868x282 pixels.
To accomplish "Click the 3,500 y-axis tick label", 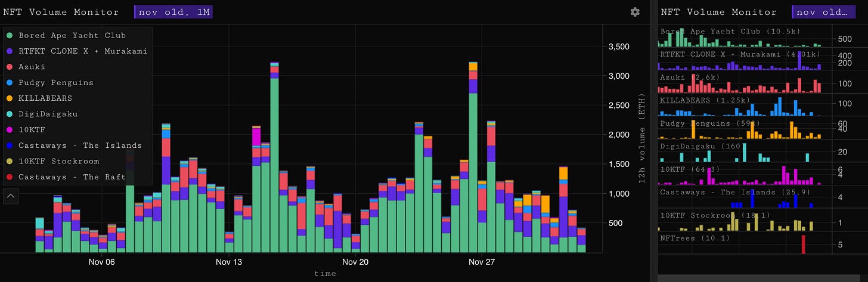I will 619,47.
